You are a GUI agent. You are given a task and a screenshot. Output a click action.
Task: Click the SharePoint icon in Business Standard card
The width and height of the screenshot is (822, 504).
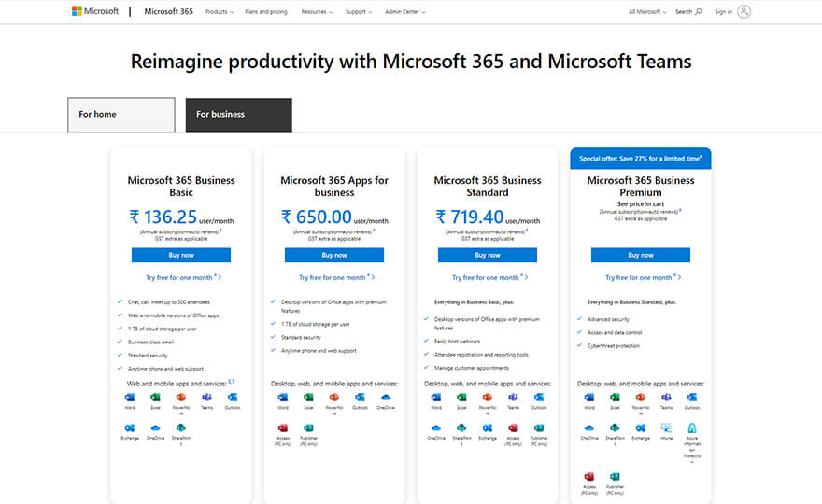pos(461,428)
